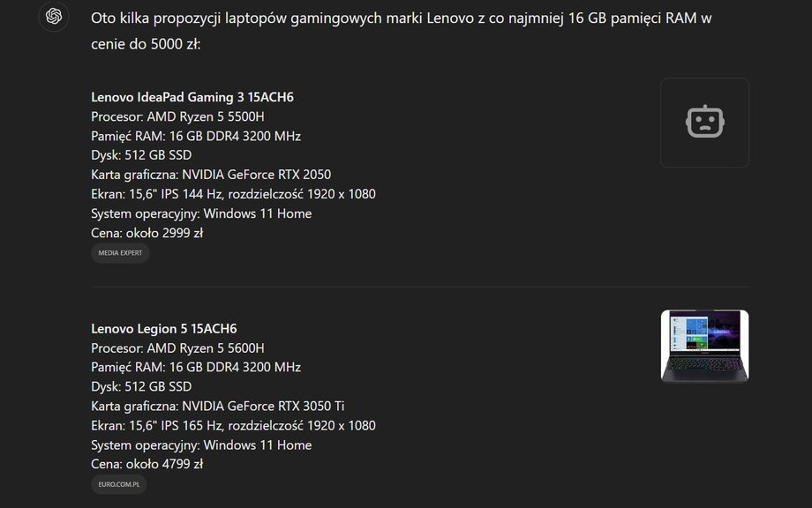The width and height of the screenshot is (812, 508).
Task: Open the EURO.COM.PL source chip
Action: click(119, 484)
